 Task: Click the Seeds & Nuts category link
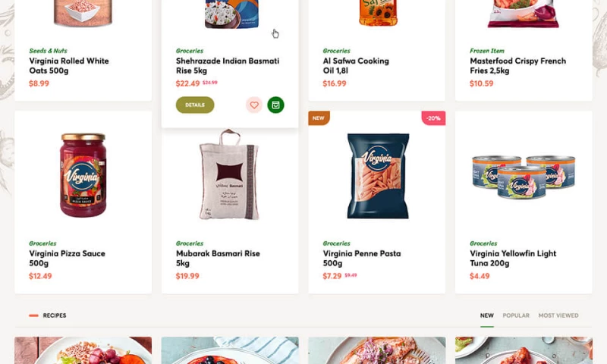[48, 51]
